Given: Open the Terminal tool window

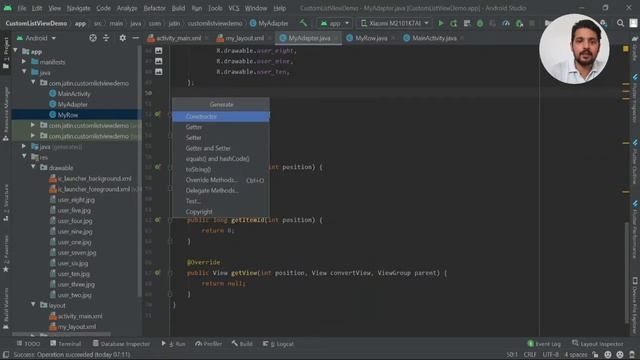Looking at the screenshot, I should tap(65, 344).
